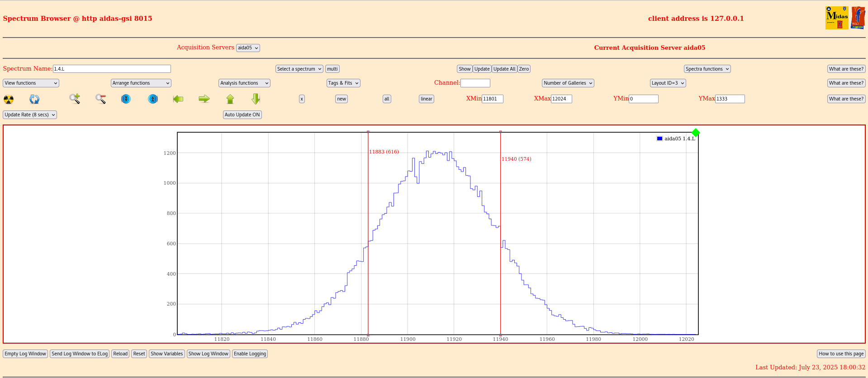This screenshot has width=868, height=378.
Task: Click Empty Log Window button
Action: point(25,354)
